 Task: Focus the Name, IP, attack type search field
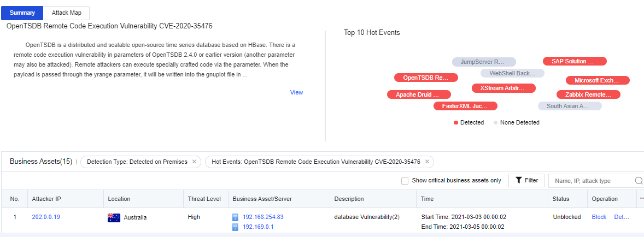592,181
